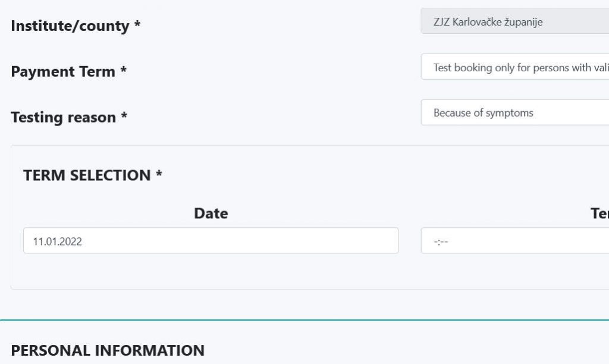Focus the term time field showing -:--
This screenshot has width=609, height=364.
coord(514,241)
